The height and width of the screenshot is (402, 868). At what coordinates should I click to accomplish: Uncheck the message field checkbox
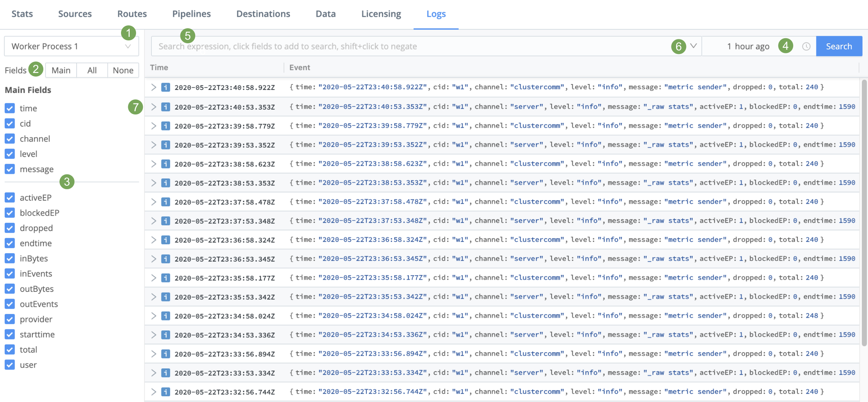point(10,169)
